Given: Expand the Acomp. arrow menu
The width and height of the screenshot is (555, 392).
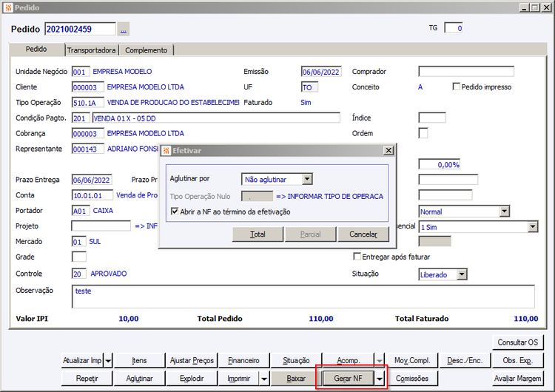Looking at the screenshot, I should coord(380,360).
